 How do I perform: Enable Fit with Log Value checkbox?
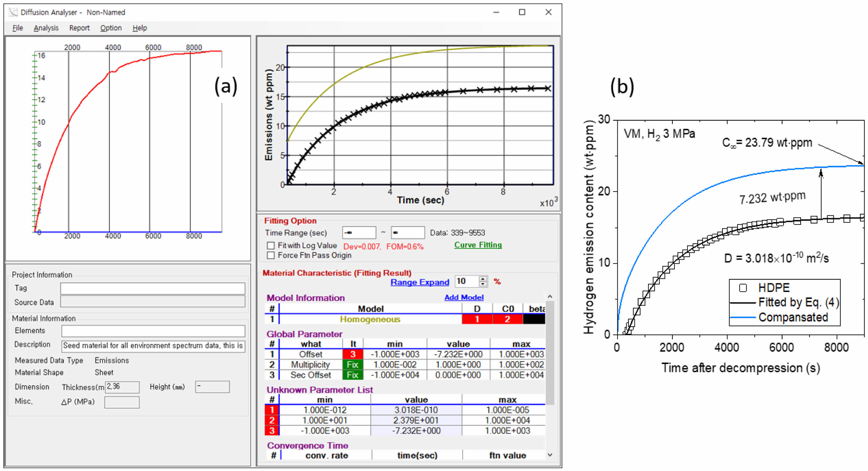pyautogui.click(x=270, y=245)
